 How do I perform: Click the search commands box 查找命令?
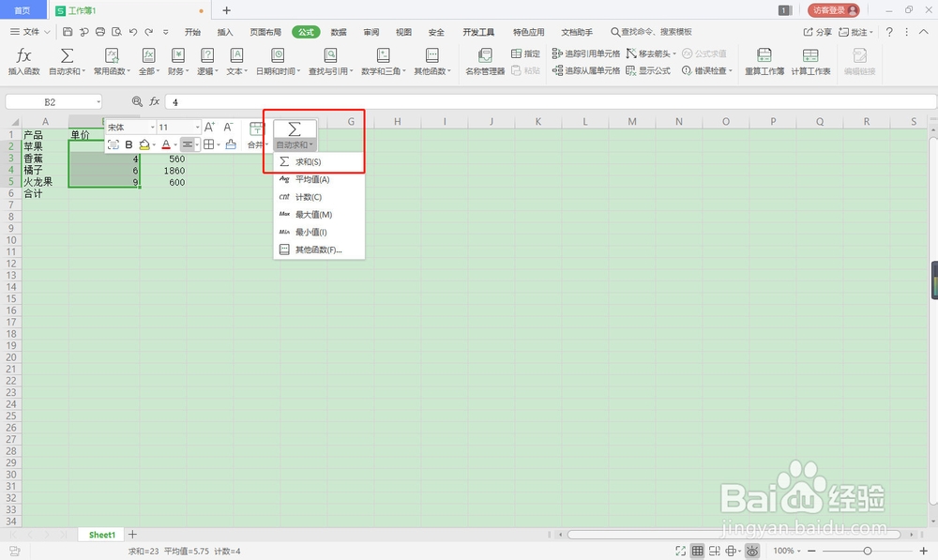click(x=651, y=32)
